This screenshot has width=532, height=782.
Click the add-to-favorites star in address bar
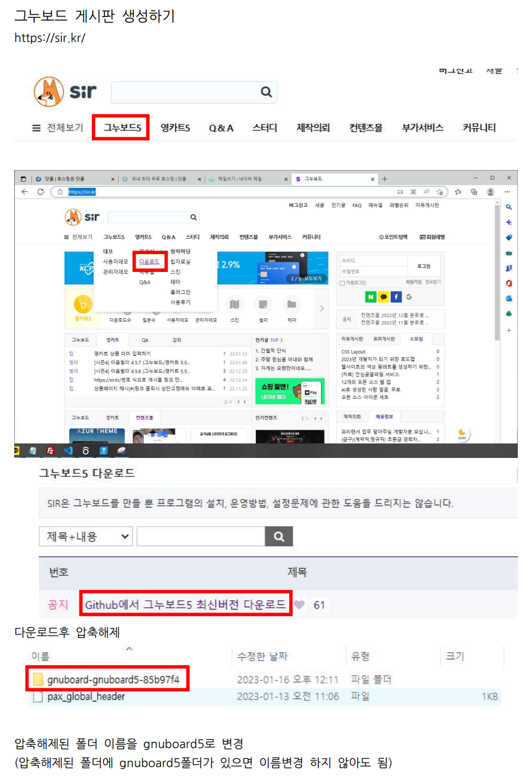pyautogui.click(x=440, y=192)
